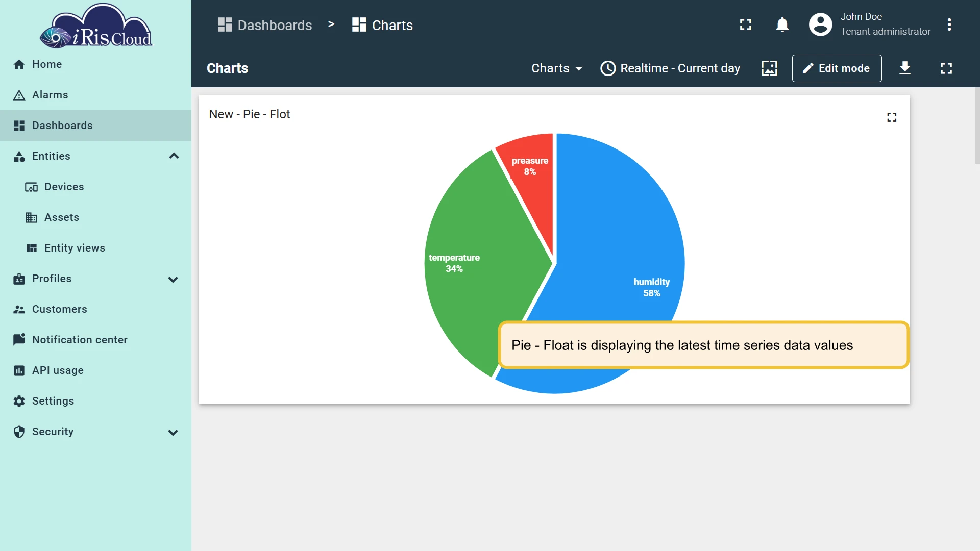The image size is (980, 551).
Task: Click the Alarms warning triangle icon
Action: coord(19,95)
